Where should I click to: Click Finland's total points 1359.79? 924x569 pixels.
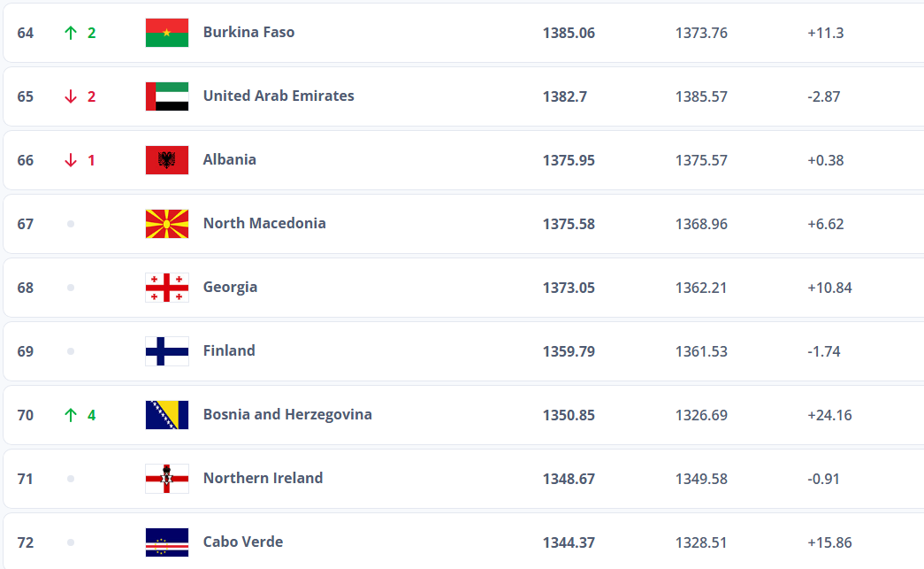click(569, 351)
